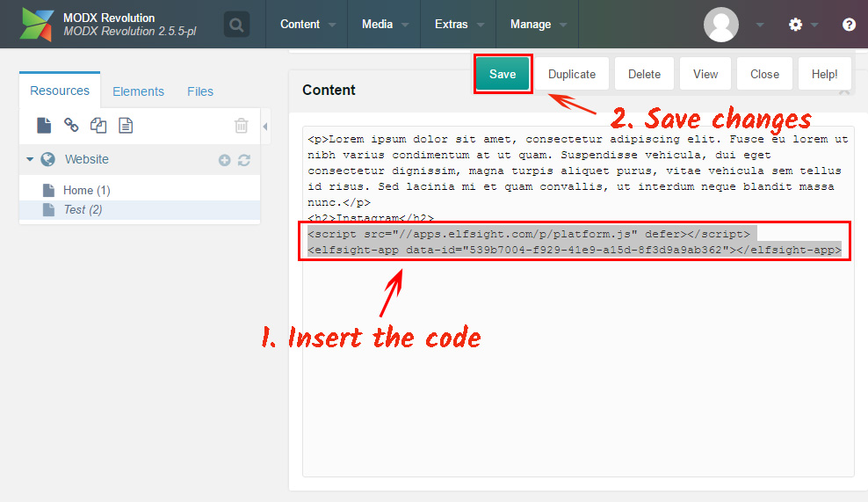Open the search magnifier in top bar
Viewport: 868px width, 502px height.
(x=236, y=25)
